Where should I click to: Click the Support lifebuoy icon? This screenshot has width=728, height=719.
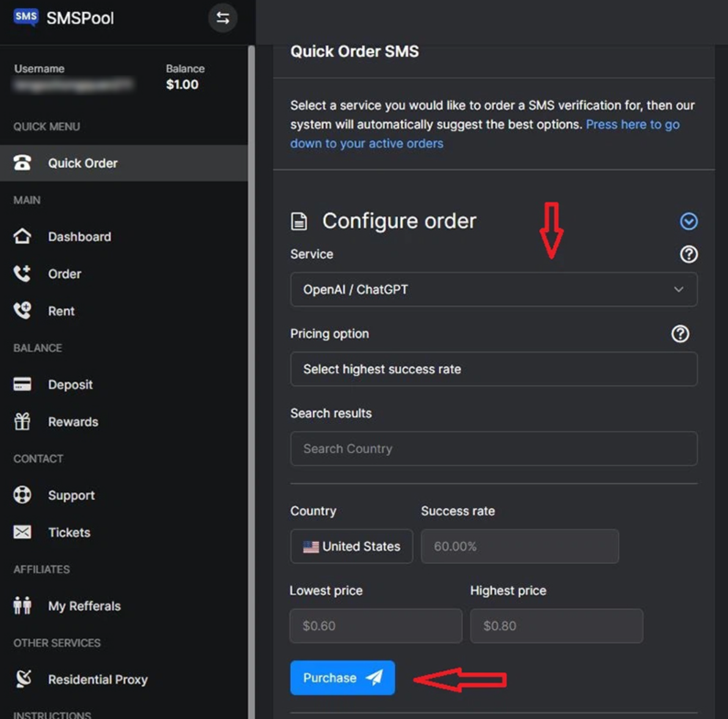click(x=22, y=495)
